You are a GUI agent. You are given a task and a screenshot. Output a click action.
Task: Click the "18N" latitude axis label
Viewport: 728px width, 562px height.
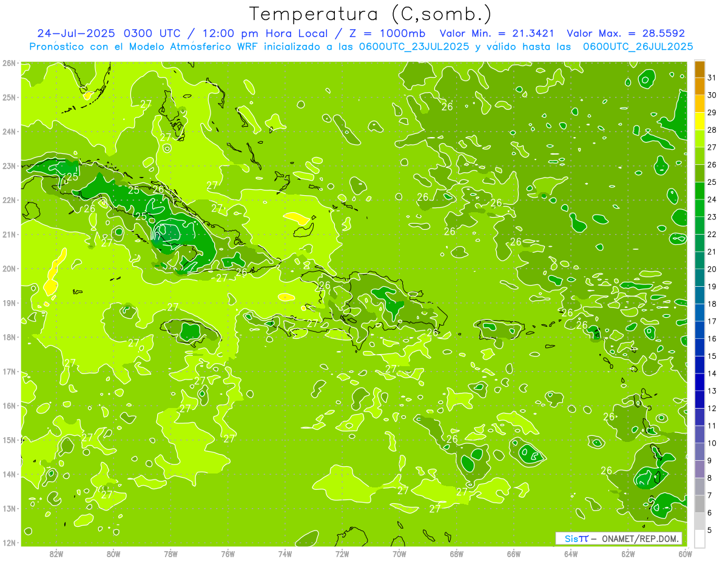tap(8, 337)
